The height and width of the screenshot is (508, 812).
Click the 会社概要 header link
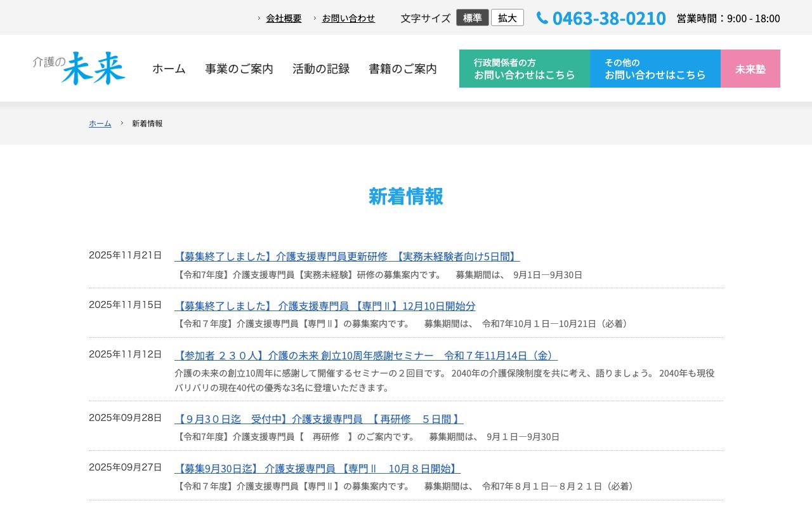(284, 18)
